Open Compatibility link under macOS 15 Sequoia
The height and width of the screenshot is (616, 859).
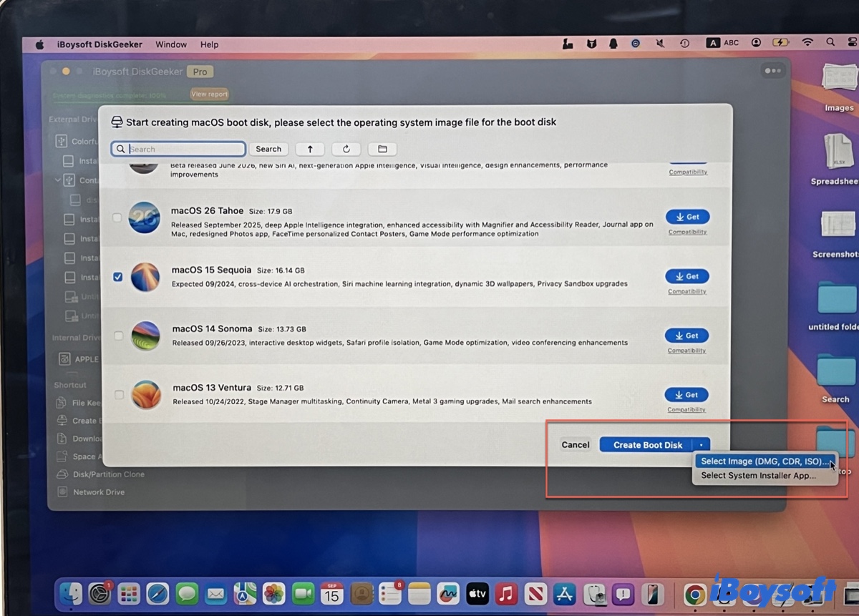tap(687, 291)
